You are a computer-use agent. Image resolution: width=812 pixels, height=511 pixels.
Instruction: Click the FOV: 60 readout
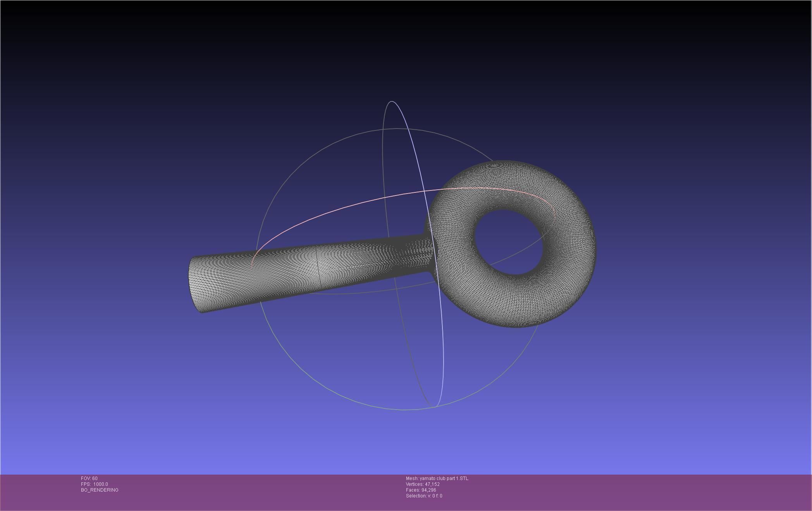(x=89, y=478)
